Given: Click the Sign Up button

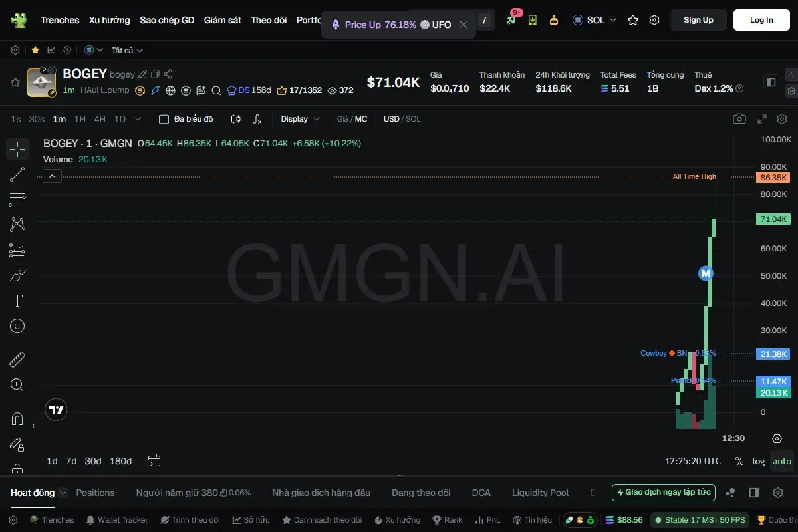Looking at the screenshot, I should coord(698,20).
